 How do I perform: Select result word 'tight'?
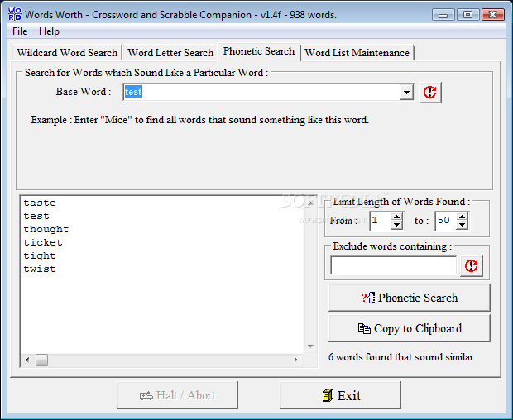coord(40,255)
